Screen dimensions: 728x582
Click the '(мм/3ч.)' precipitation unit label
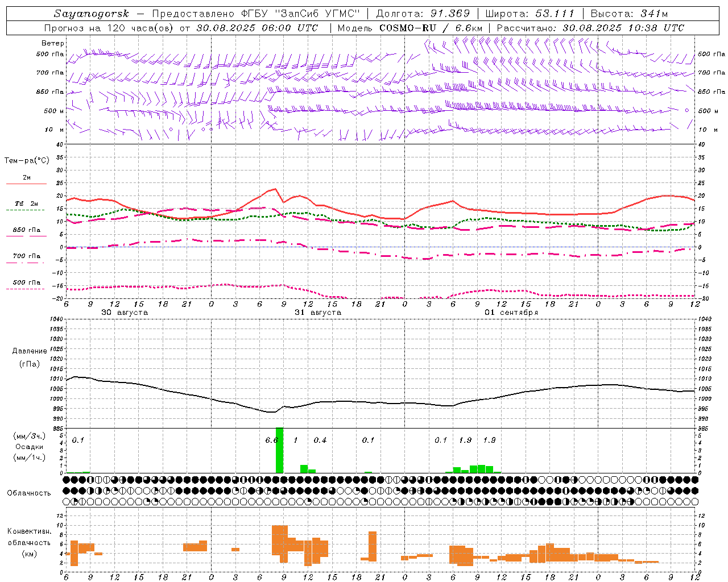[x=29, y=436]
